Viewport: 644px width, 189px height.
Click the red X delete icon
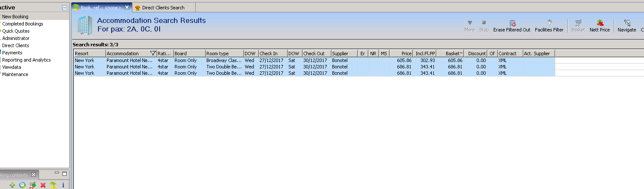pos(43,185)
